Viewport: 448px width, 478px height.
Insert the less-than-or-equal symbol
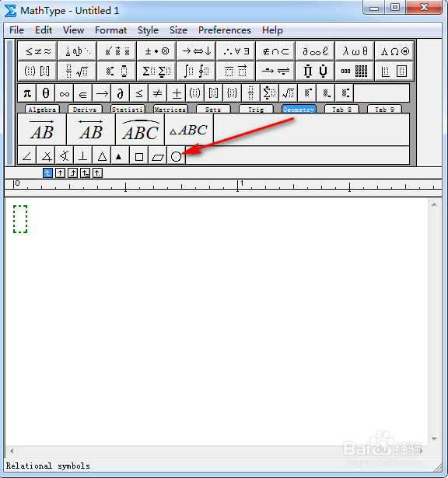coord(139,93)
